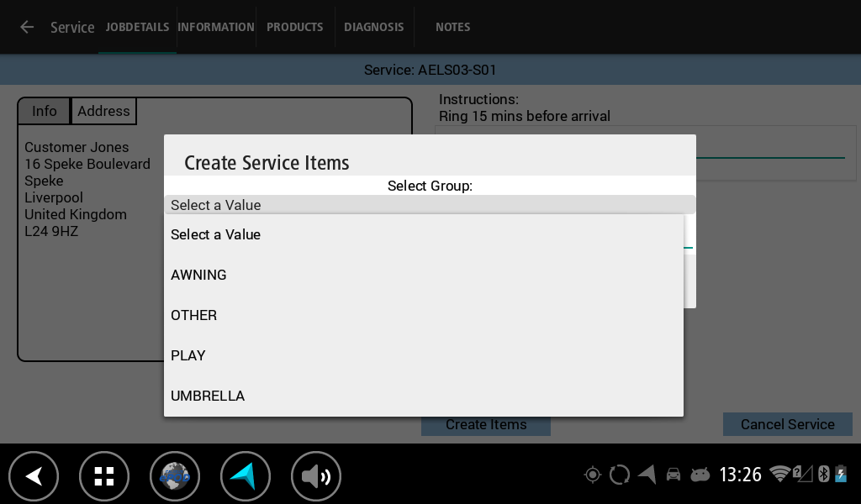Choose AWNING from the group list
This screenshot has height=504, width=861.
tap(424, 275)
